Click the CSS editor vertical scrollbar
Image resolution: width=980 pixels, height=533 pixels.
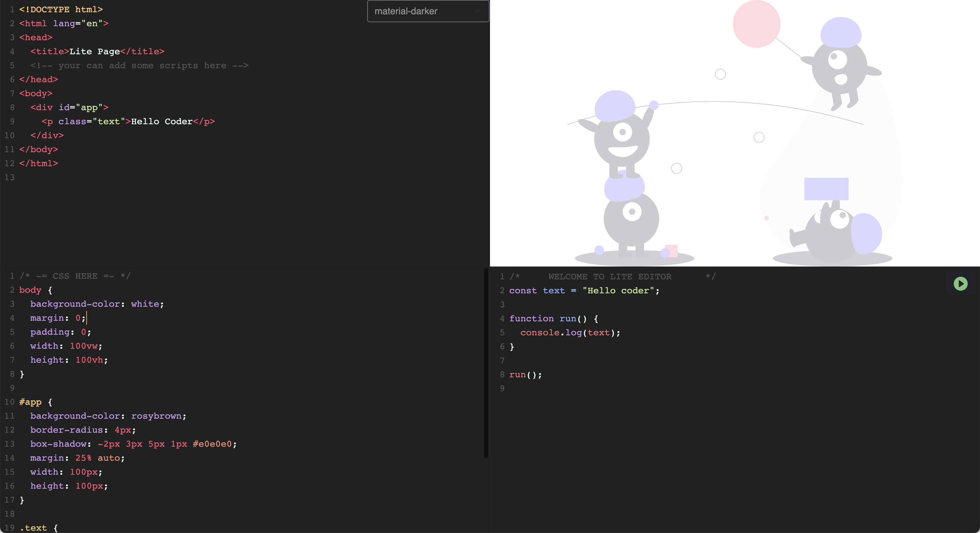pos(486,363)
